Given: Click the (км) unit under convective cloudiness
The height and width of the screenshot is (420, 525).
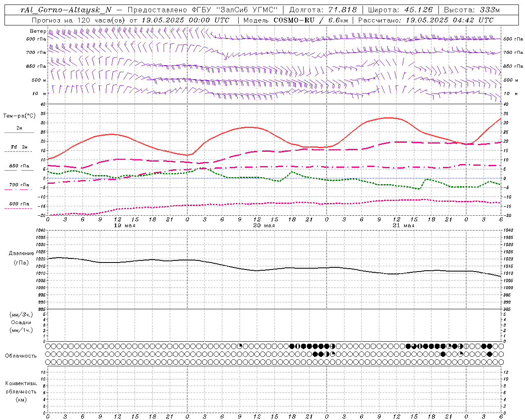Looking at the screenshot, I should (21, 399).
